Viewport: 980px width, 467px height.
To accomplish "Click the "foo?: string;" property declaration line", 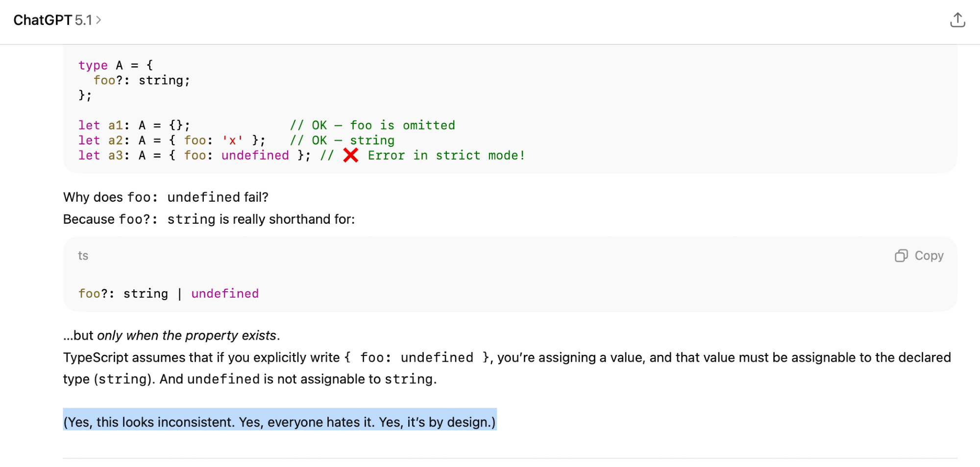I will (142, 80).
